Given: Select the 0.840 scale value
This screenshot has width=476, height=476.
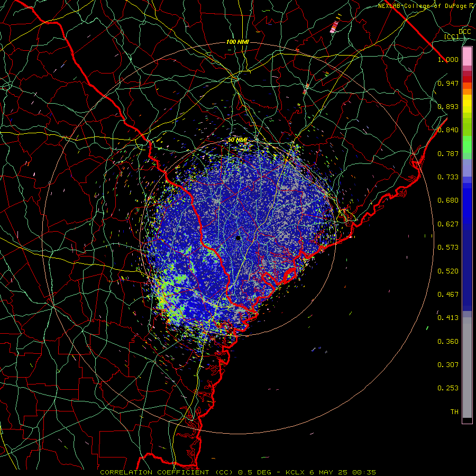Looking at the screenshot, I should click(x=448, y=130).
